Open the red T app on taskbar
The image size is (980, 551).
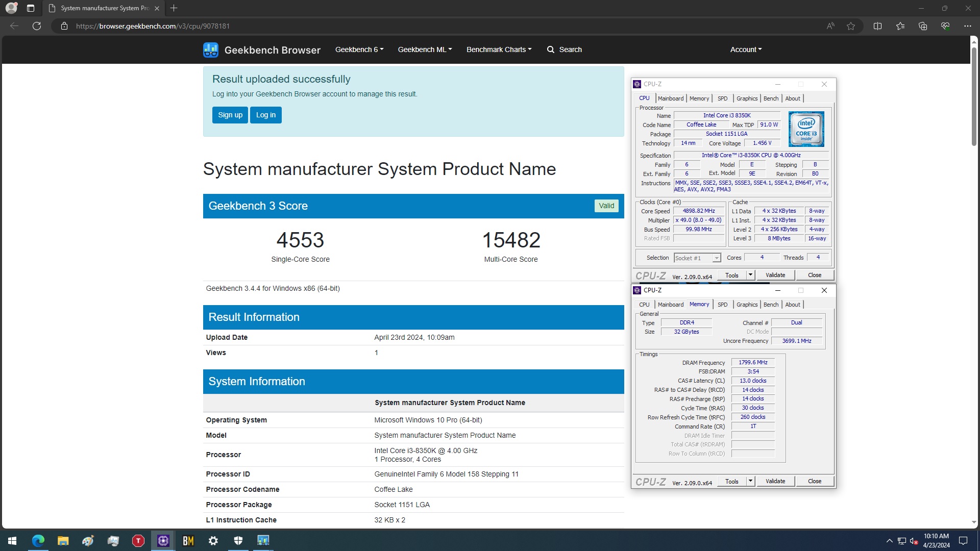pos(138,541)
